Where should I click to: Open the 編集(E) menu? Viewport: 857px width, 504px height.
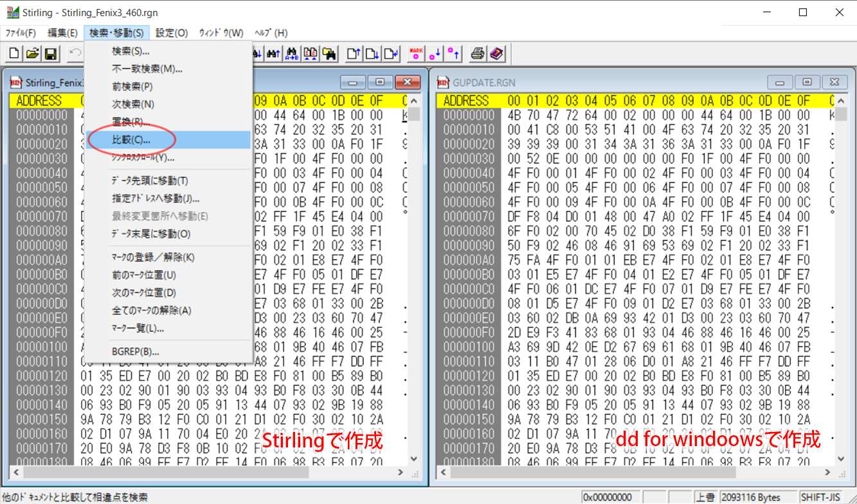point(62,33)
